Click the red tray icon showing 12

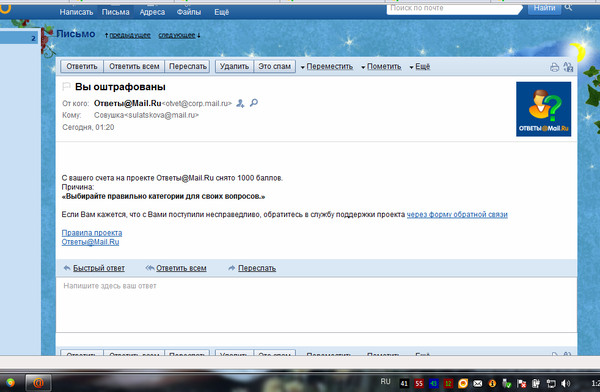point(448,383)
